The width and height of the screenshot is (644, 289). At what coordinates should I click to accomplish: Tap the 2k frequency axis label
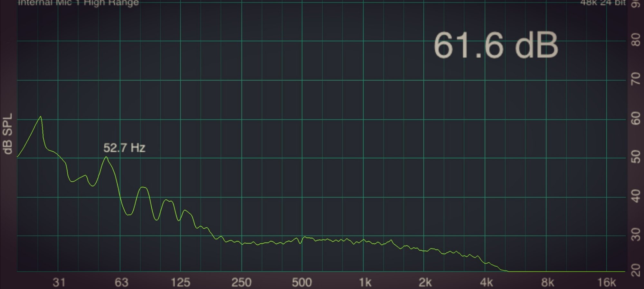click(425, 282)
